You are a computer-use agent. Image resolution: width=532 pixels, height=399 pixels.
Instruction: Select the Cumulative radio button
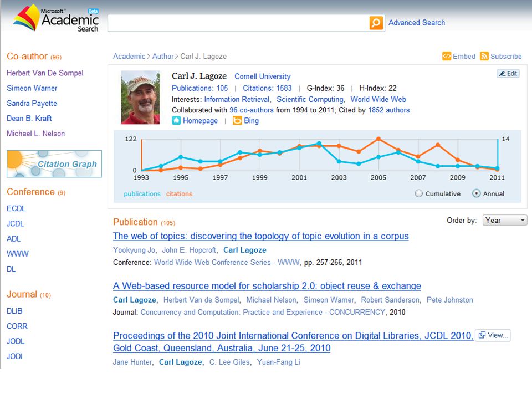[419, 193]
